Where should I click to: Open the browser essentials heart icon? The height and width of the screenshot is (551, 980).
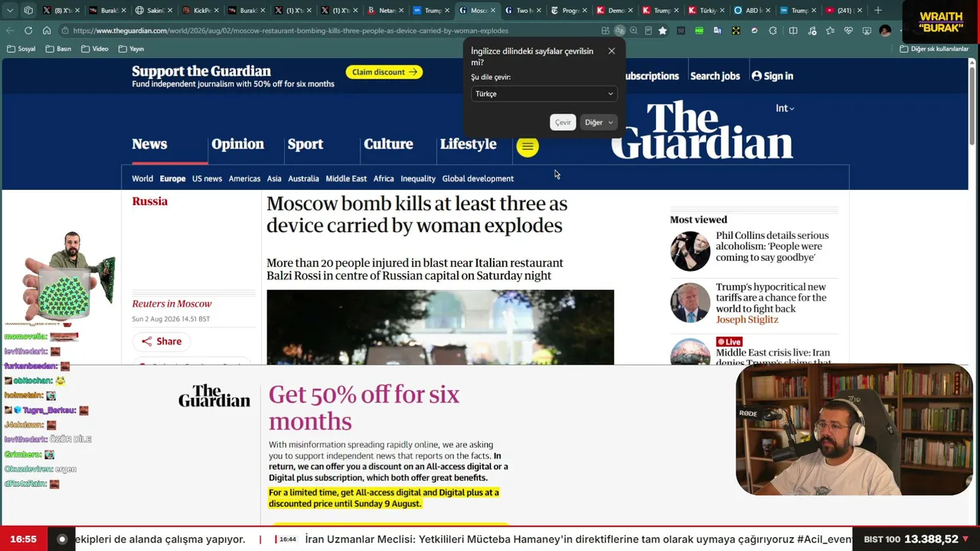(848, 31)
